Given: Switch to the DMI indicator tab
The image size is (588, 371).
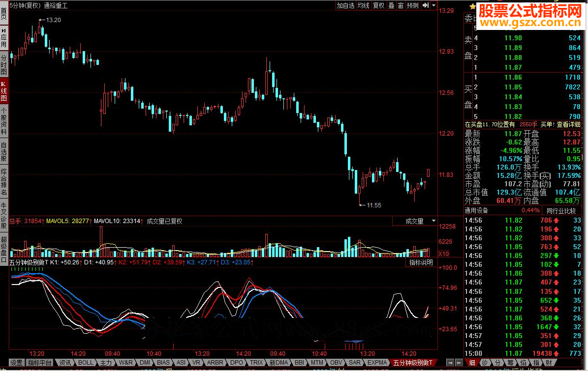Looking at the screenshot, I should pos(145,362).
